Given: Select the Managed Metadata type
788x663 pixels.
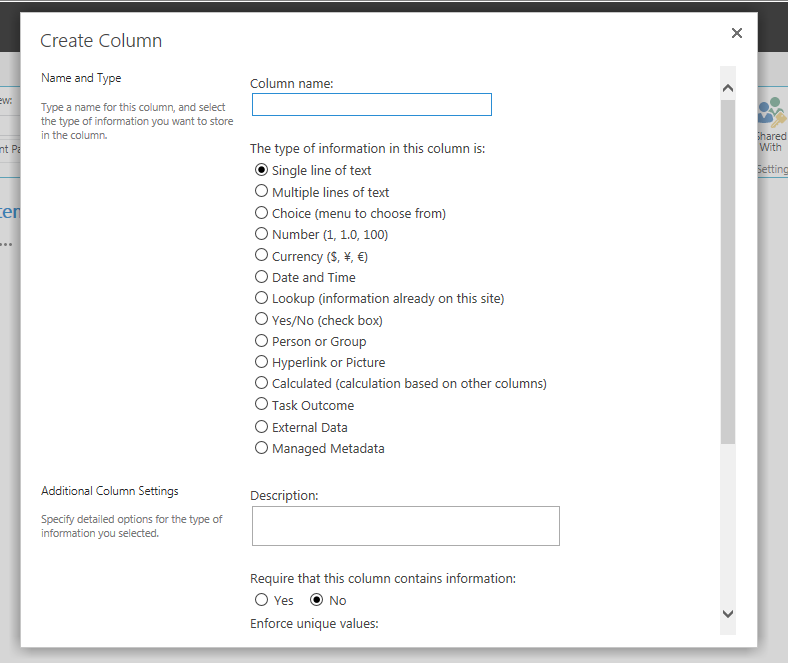Looking at the screenshot, I should pyautogui.click(x=262, y=448).
